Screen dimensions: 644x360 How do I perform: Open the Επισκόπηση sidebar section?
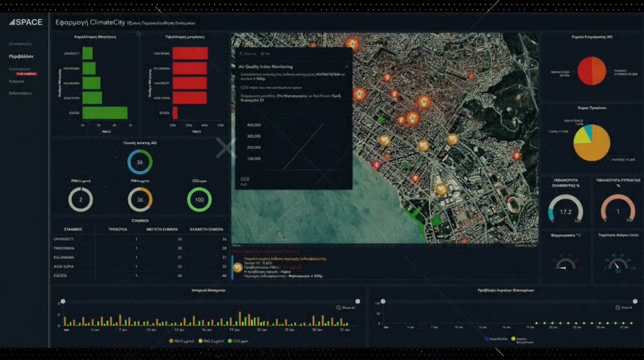[20, 44]
